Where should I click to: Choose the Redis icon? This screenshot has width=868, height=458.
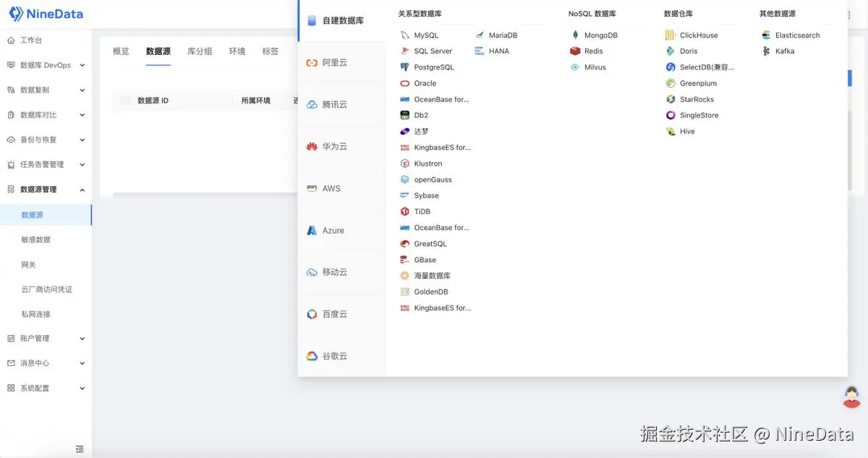[575, 51]
